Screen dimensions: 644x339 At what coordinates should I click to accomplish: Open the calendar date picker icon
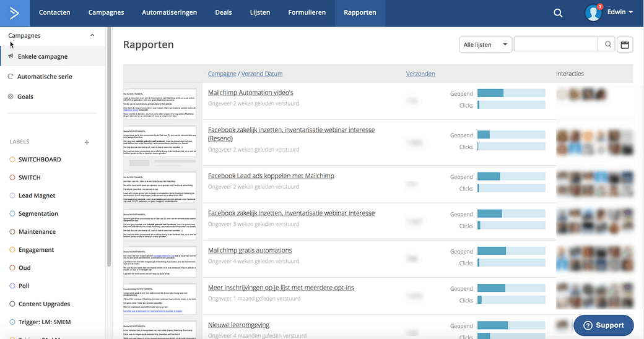pyautogui.click(x=625, y=45)
